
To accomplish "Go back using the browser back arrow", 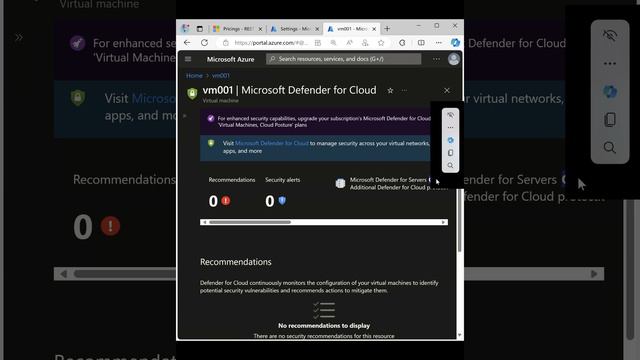I will point(187,42).
